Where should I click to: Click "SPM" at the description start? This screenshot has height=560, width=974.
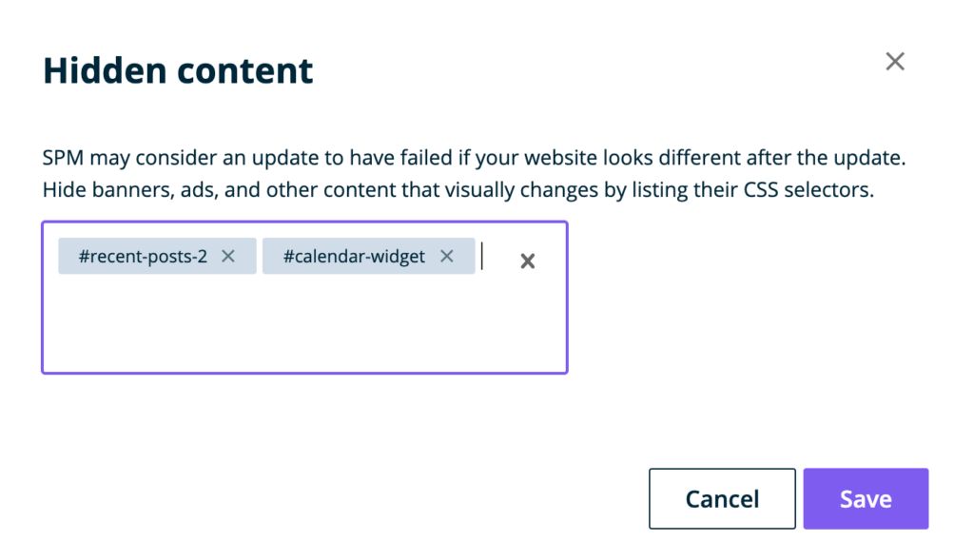point(61,157)
